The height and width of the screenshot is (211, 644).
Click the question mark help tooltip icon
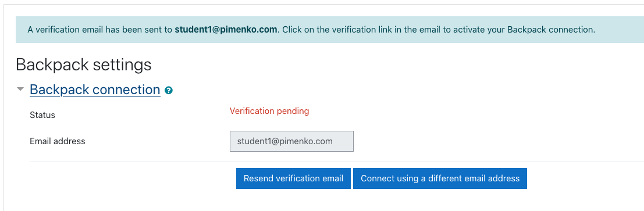(x=168, y=90)
